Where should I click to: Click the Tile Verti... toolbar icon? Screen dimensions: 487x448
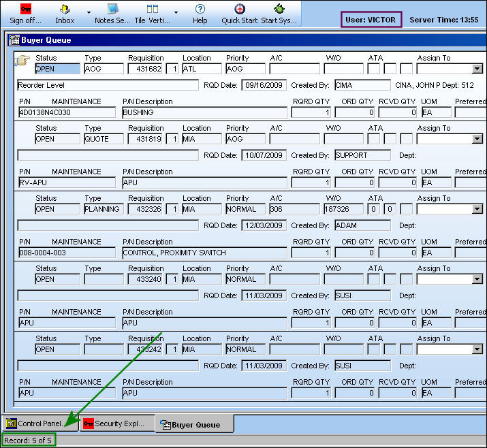(x=152, y=9)
